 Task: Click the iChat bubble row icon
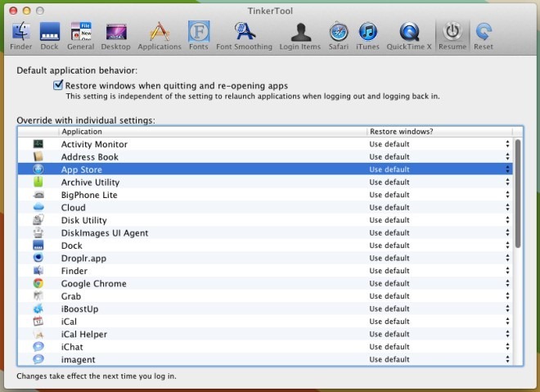pos(38,347)
